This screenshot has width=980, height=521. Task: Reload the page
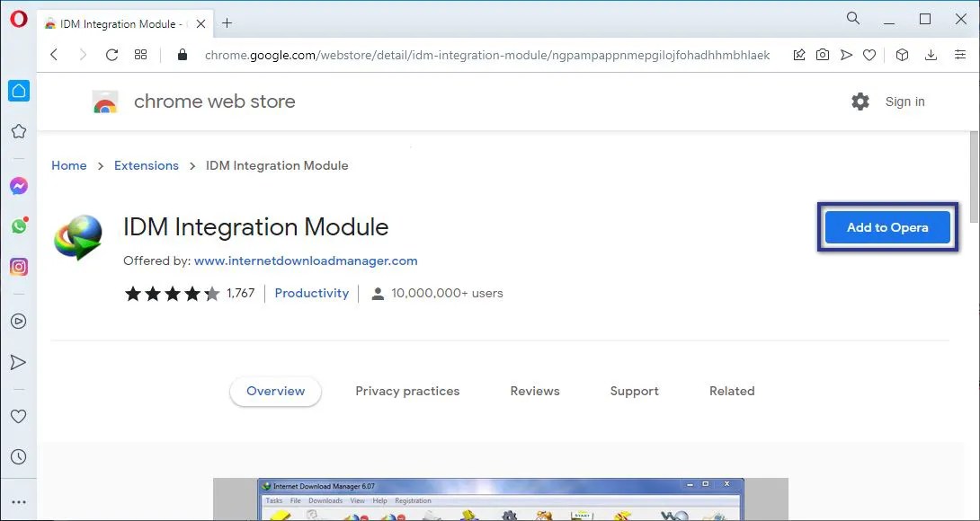pos(111,55)
